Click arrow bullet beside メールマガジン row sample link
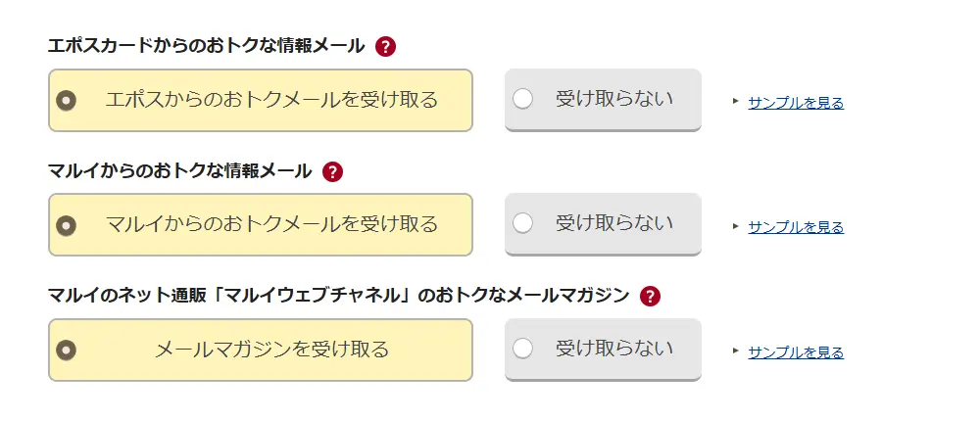The width and height of the screenshot is (980, 421). pos(736,351)
